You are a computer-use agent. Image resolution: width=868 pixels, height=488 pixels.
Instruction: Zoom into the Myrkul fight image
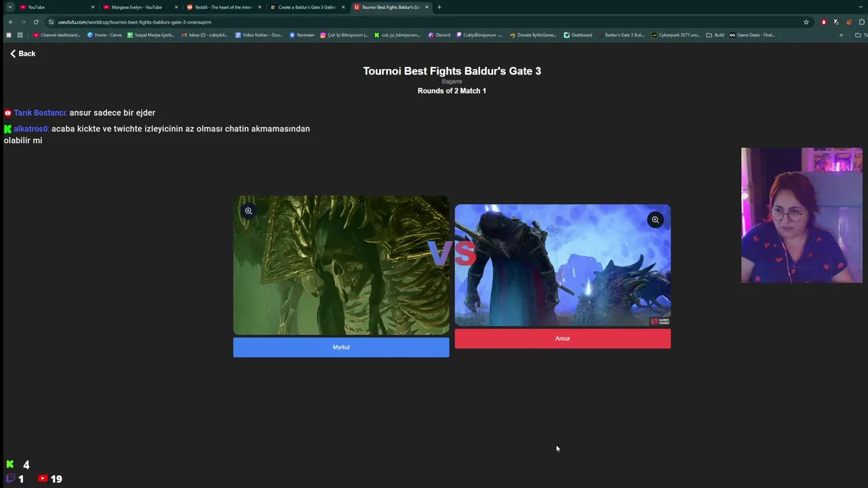point(249,211)
